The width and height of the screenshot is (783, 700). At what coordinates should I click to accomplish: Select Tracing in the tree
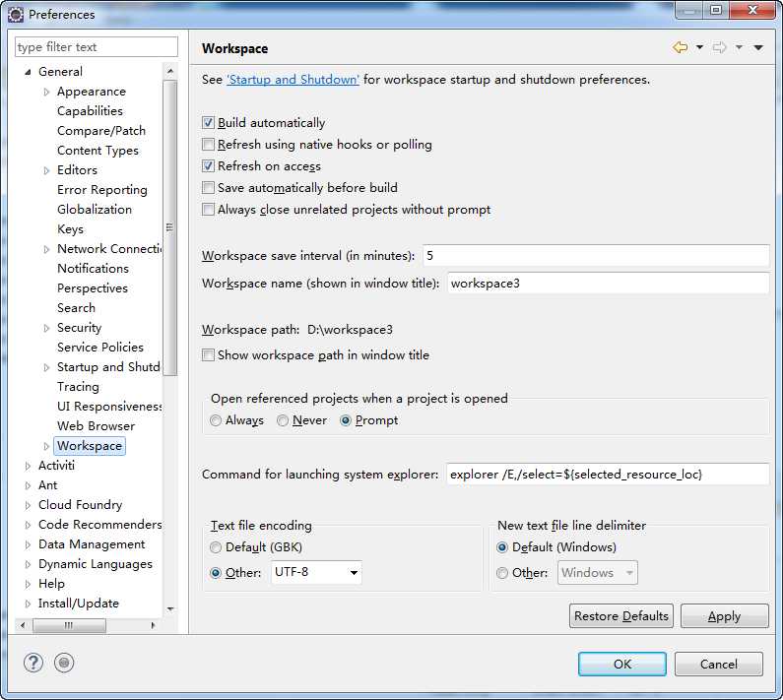[78, 387]
